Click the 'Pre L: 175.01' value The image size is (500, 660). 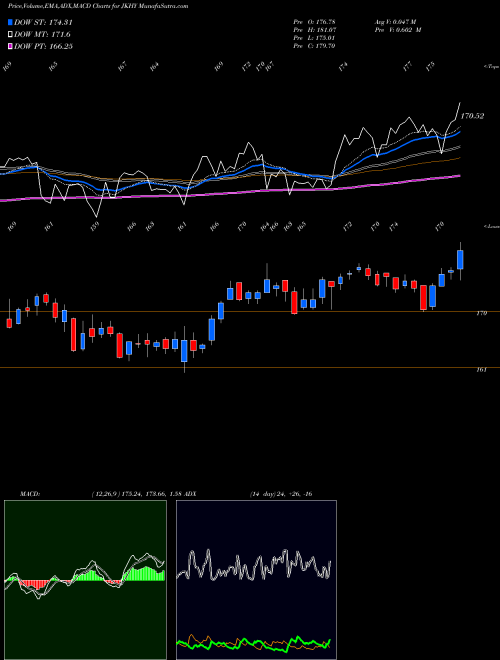[314, 38]
